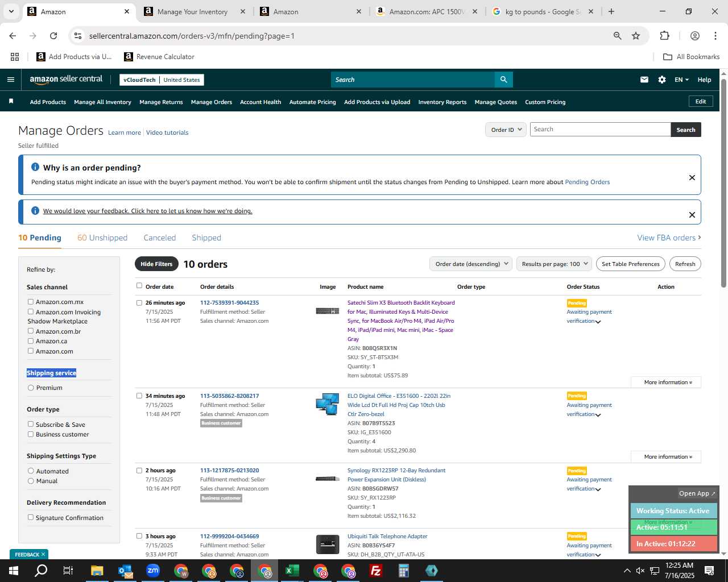Reload the page with browser refresh icon

click(x=53, y=36)
